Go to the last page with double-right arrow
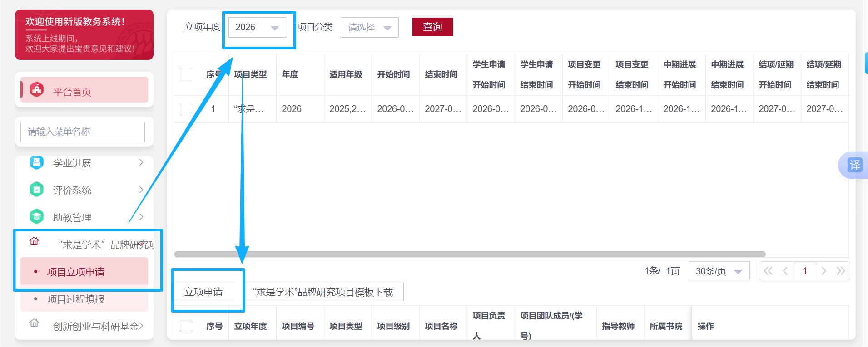868x347 pixels. [x=841, y=271]
